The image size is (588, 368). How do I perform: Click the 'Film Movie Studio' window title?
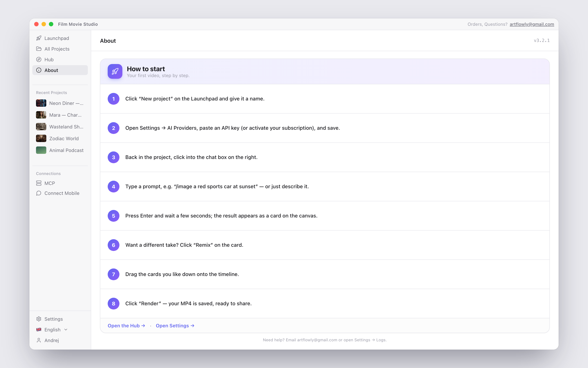point(78,24)
